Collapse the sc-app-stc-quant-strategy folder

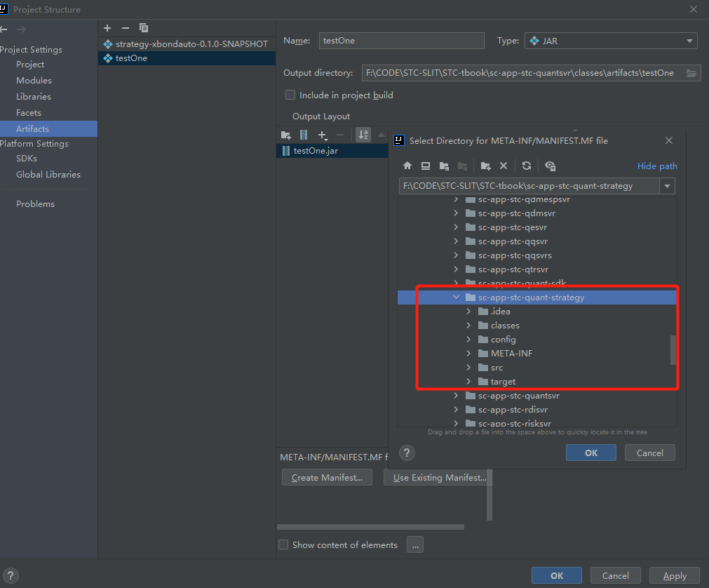point(456,298)
